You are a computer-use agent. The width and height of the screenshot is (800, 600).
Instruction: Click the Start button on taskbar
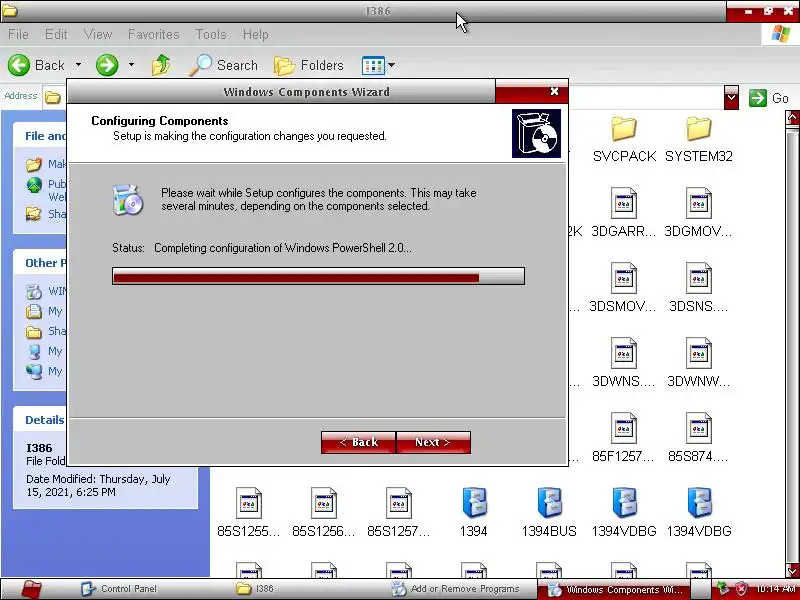(31, 589)
